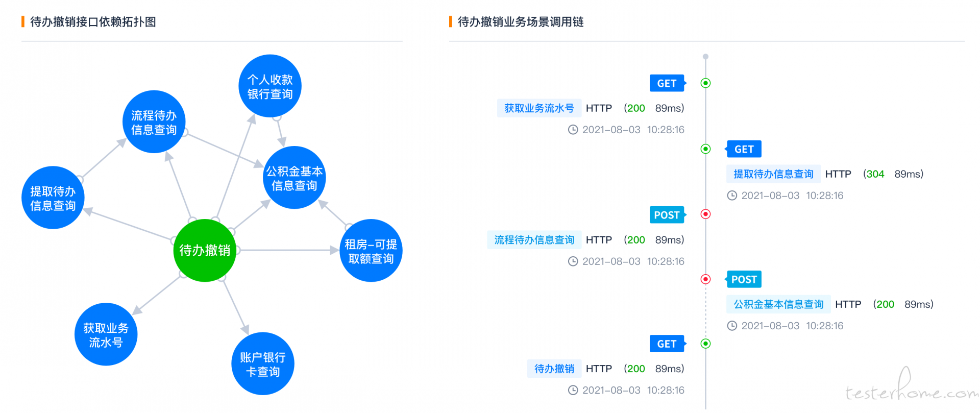Screen dimensions: 980x413
Task: Click the 待办撤销业务场景调用链 heading
Action: (521, 22)
